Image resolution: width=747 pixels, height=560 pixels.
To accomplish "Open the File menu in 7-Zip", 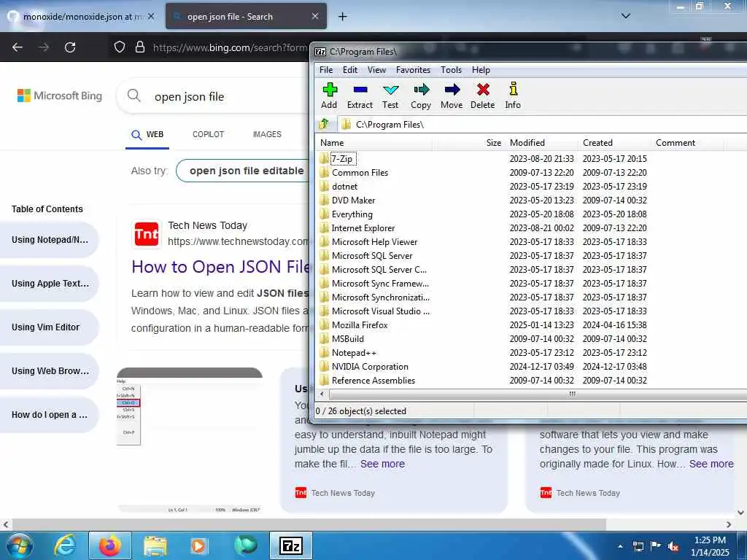I will pyautogui.click(x=326, y=70).
